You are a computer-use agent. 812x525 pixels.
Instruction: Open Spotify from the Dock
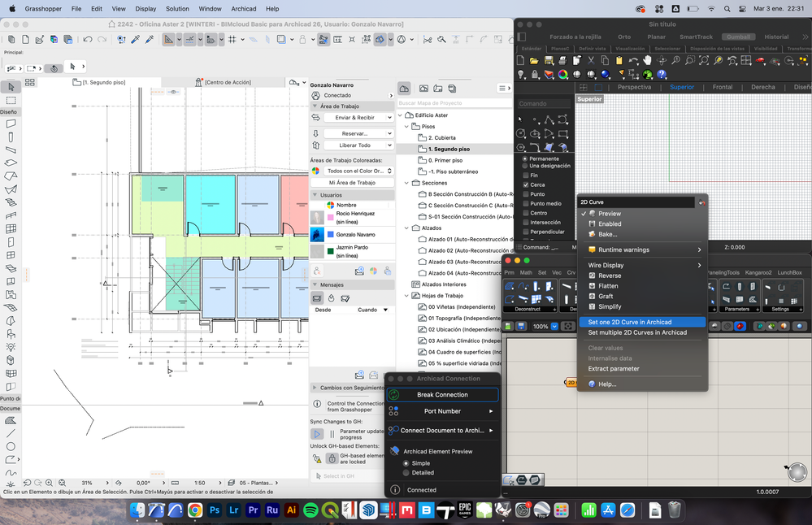(310, 510)
